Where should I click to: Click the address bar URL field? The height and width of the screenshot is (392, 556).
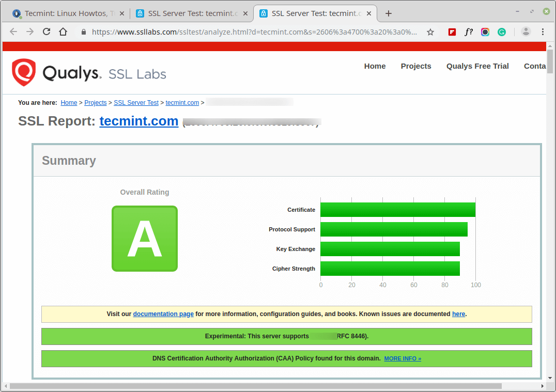coord(254,32)
